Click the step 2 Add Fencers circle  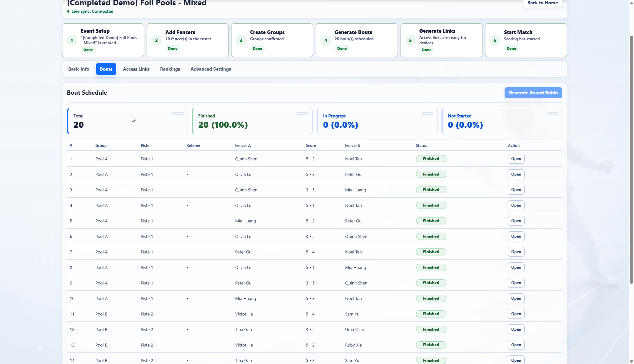pos(157,40)
